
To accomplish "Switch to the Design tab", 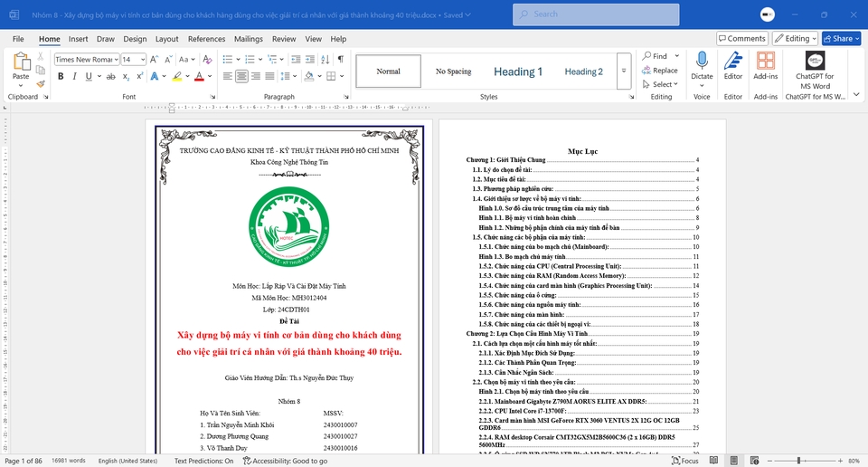I will tap(135, 39).
